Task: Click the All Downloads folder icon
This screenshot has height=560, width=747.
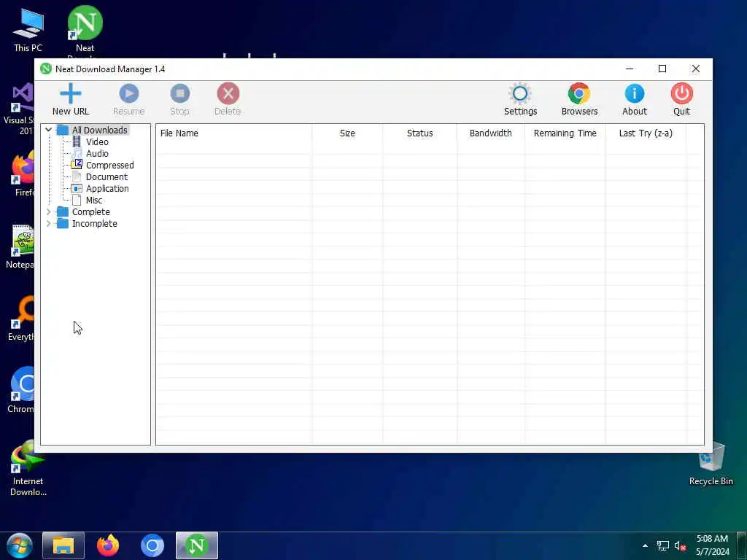Action: 63,130
